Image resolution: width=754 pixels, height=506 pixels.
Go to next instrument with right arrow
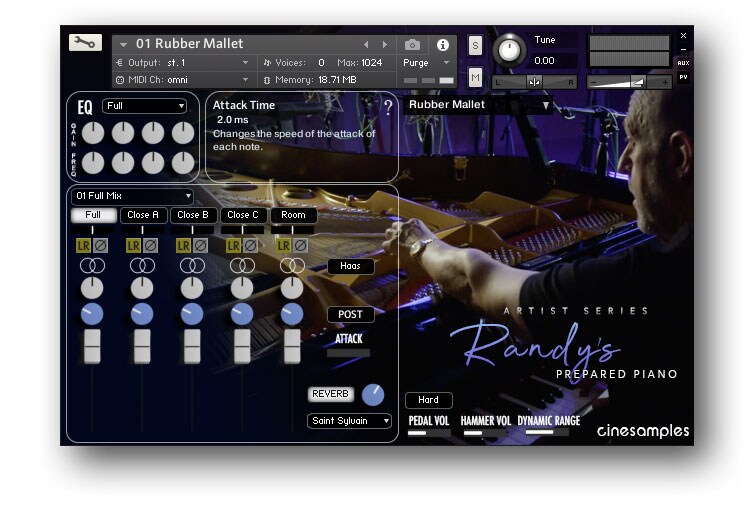385,45
